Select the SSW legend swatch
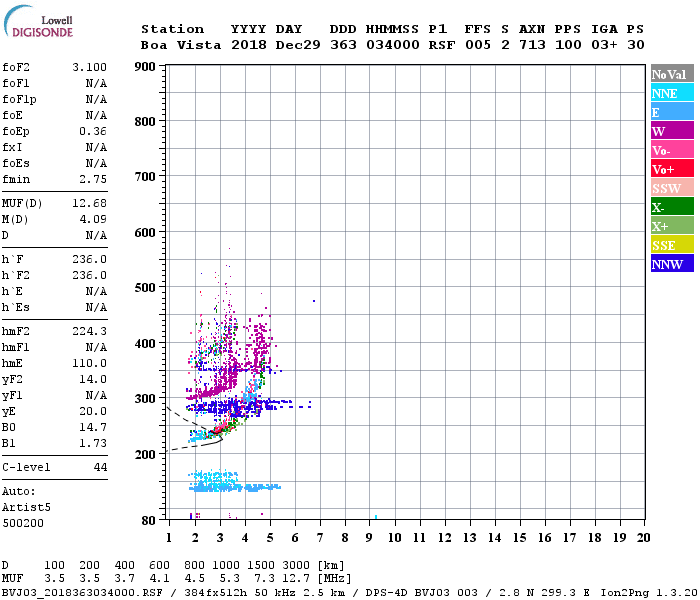This screenshot has width=700, height=600. pos(672,188)
